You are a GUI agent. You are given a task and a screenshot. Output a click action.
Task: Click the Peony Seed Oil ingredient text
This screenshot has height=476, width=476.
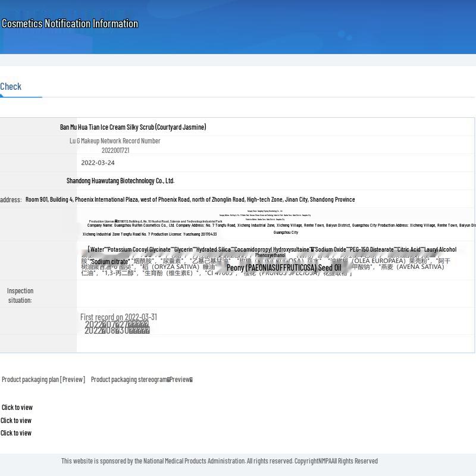[284, 268]
